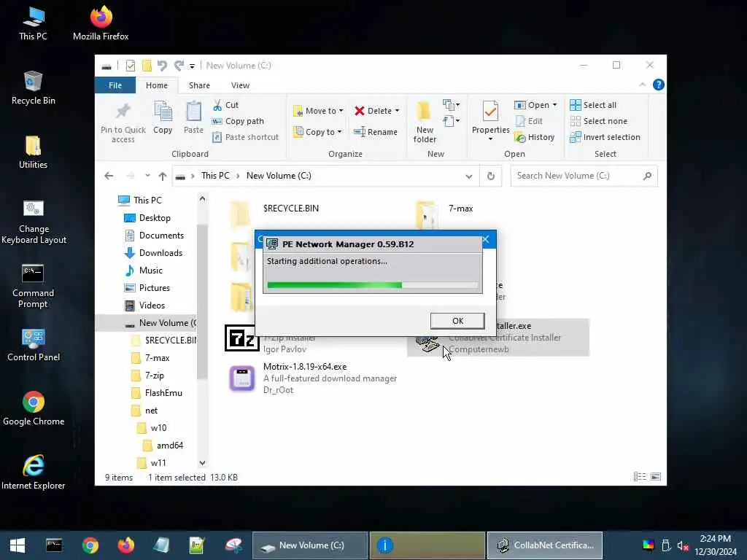The height and width of the screenshot is (560, 747).
Task: Refresh the New Volume (C:) view
Action: click(x=491, y=176)
